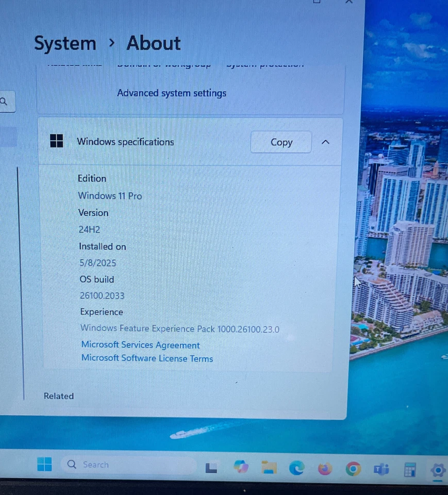Open the Microsoft Services Agreement
The height and width of the screenshot is (495, 448).
point(140,344)
